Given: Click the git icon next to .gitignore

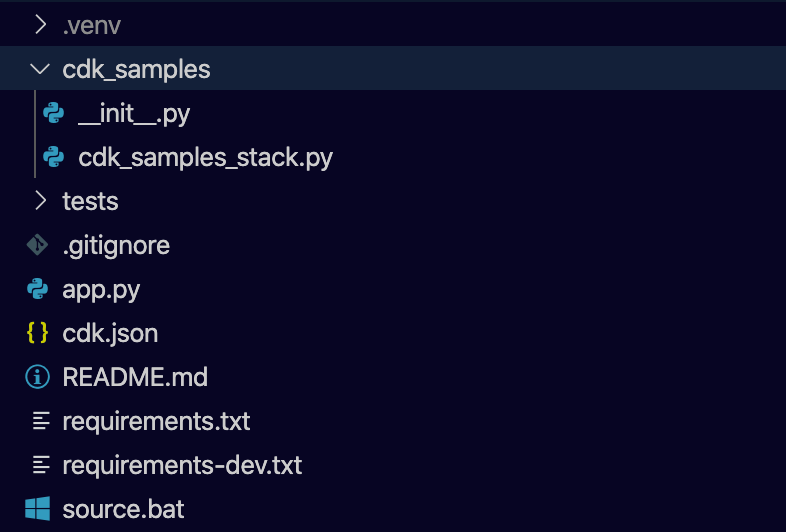Looking at the screenshot, I should pos(38,245).
